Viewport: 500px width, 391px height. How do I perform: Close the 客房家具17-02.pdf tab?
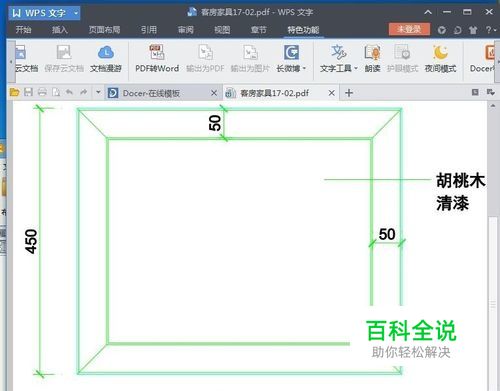pyautogui.click(x=331, y=93)
